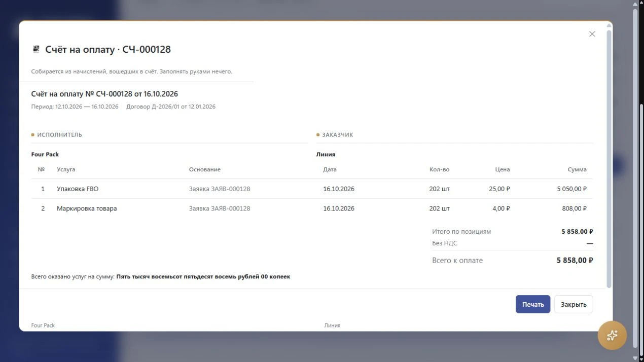Click the "Всего к оплате" label
This screenshot has height=362, width=644.
pyautogui.click(x=457, y=260)
